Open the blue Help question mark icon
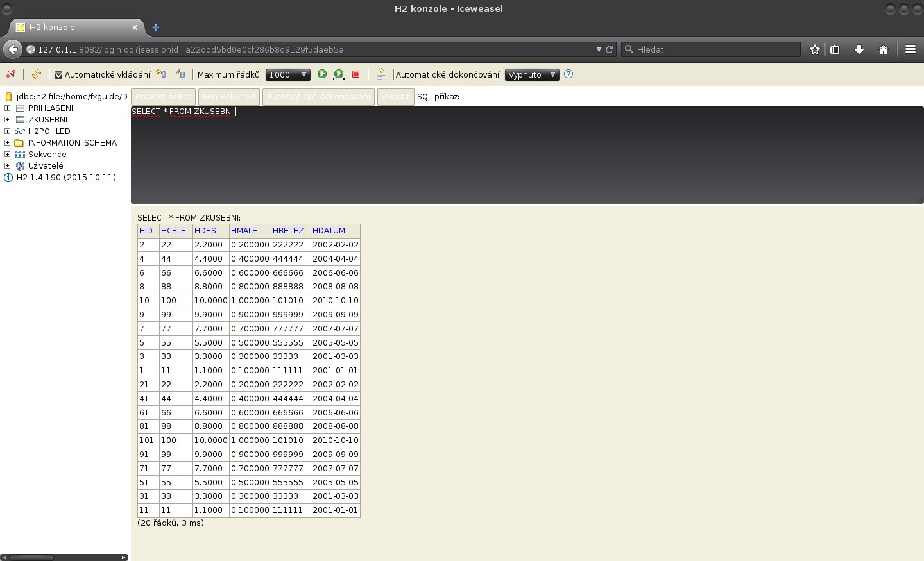 click(569, 74)
